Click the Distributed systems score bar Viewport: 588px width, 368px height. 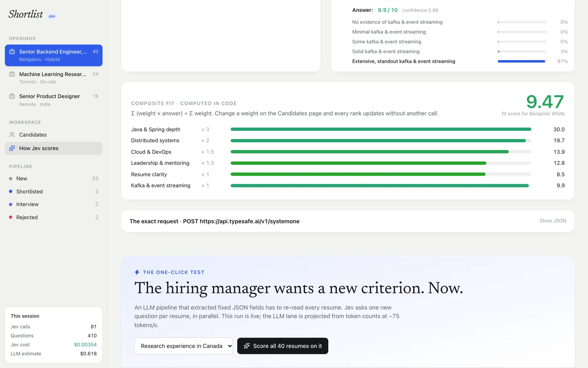coord(381,141)
